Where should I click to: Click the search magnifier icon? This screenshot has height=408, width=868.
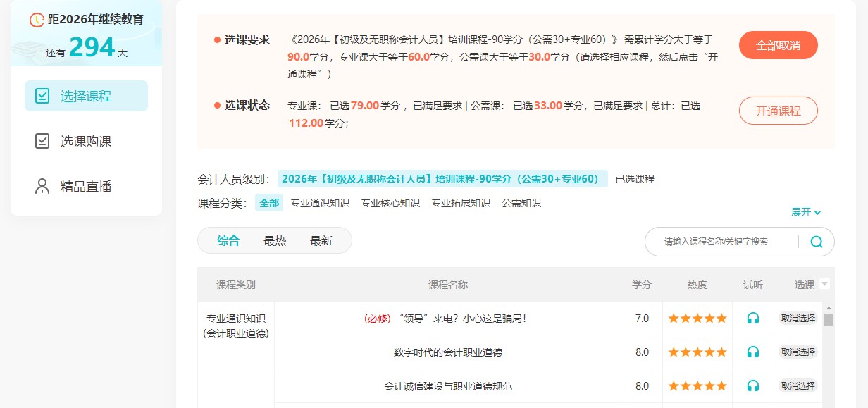pos(817,242)
